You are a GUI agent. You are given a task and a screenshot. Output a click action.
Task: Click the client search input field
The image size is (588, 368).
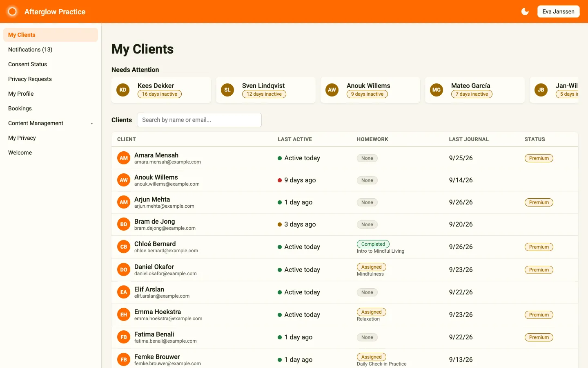[x=199, y=120]
